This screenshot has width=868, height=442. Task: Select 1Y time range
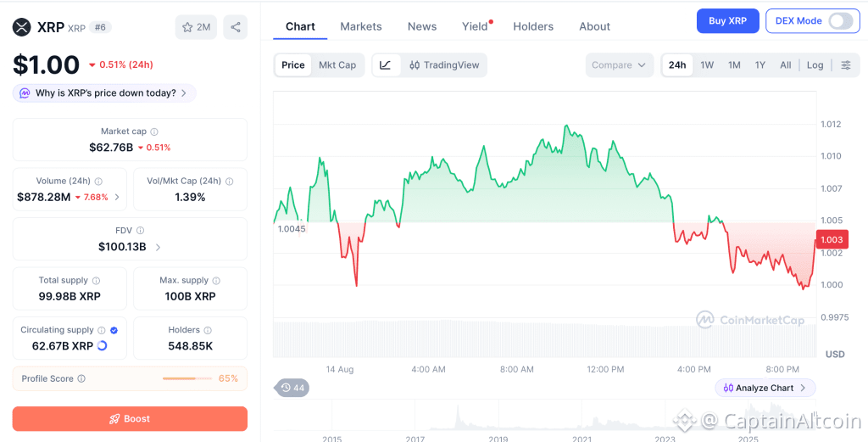(x=760, y=64)
